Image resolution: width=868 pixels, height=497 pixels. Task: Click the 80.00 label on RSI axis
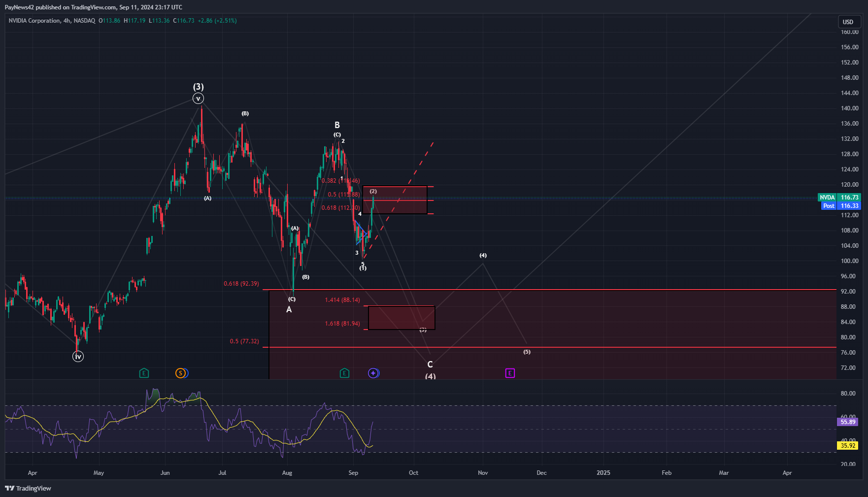848,393
